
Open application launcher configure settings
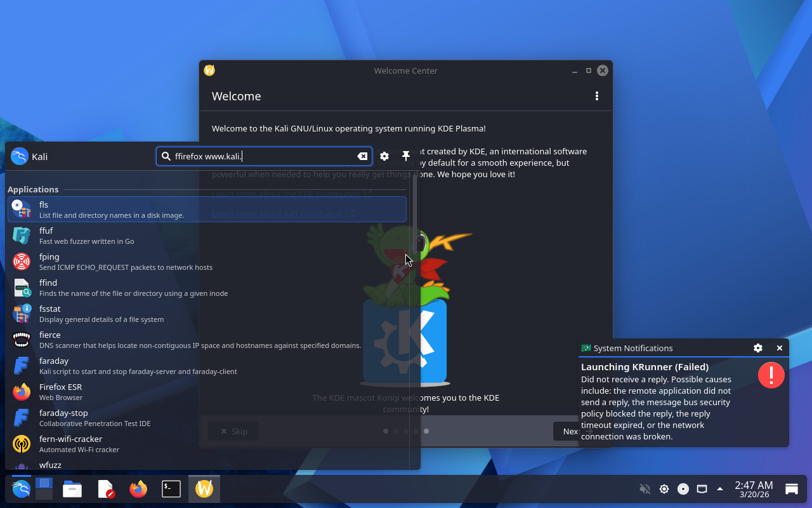point(384,156)
